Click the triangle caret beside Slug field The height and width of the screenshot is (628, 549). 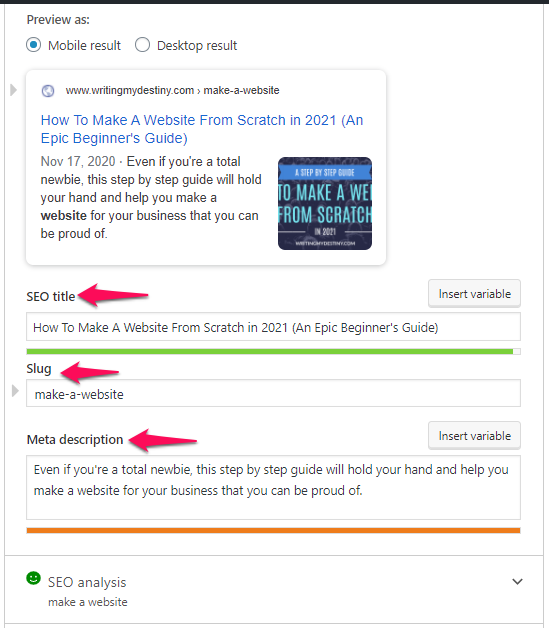click(15, 390)
